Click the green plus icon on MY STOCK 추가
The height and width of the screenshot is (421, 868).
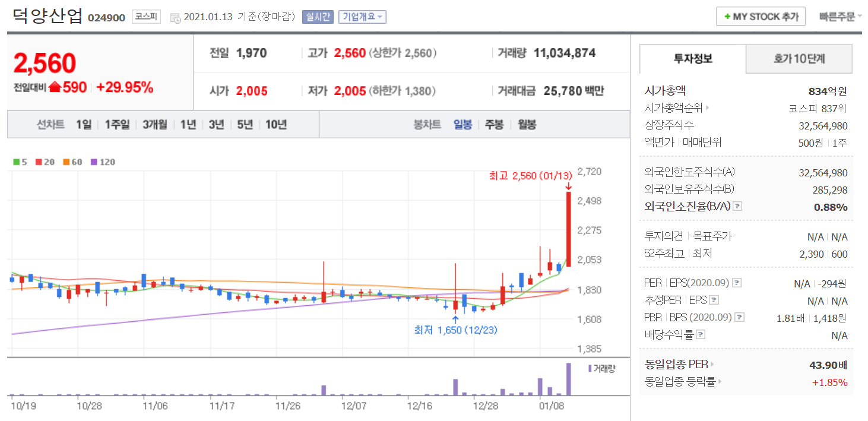[x=726, y=17]
